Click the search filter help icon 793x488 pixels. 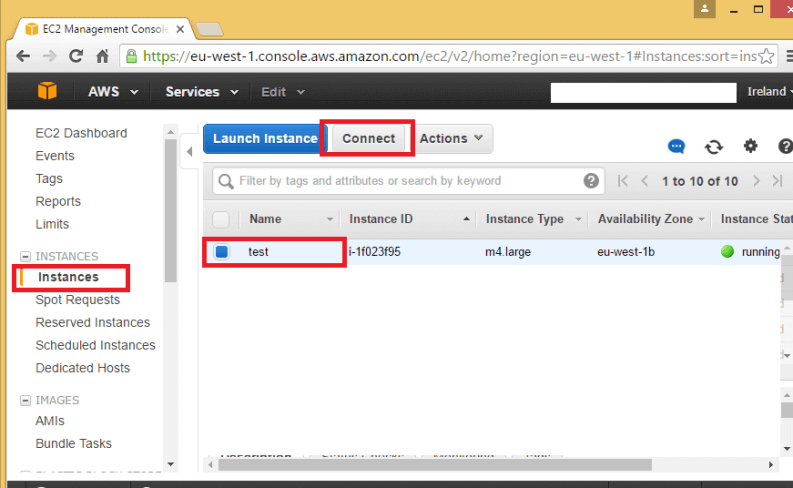[x=591, y=181]
